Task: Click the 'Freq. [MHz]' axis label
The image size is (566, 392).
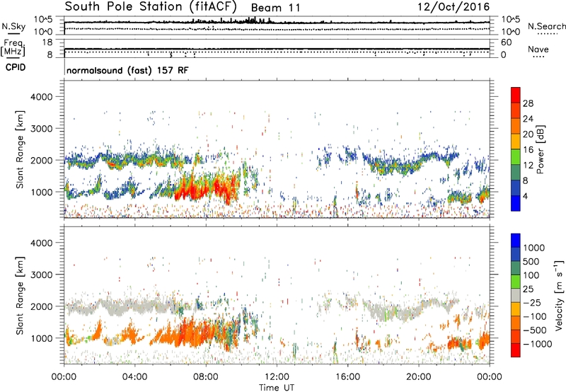Action: click(13, 48)
